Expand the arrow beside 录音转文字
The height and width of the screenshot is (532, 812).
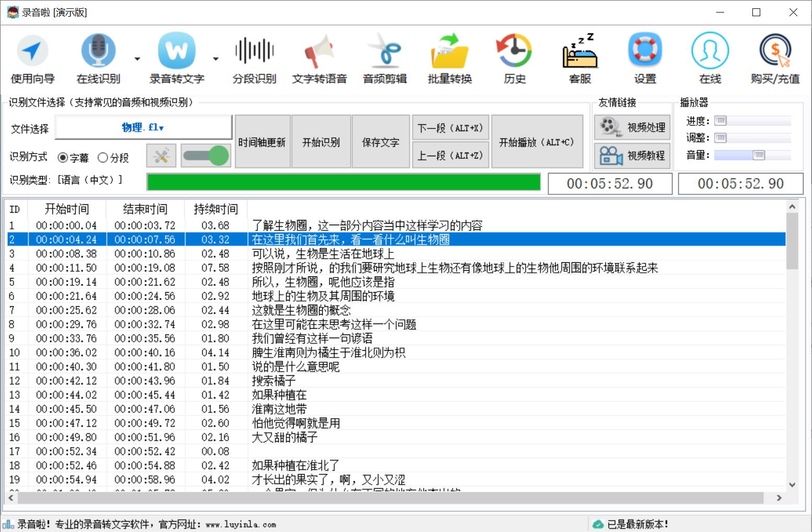pos(215,59)
